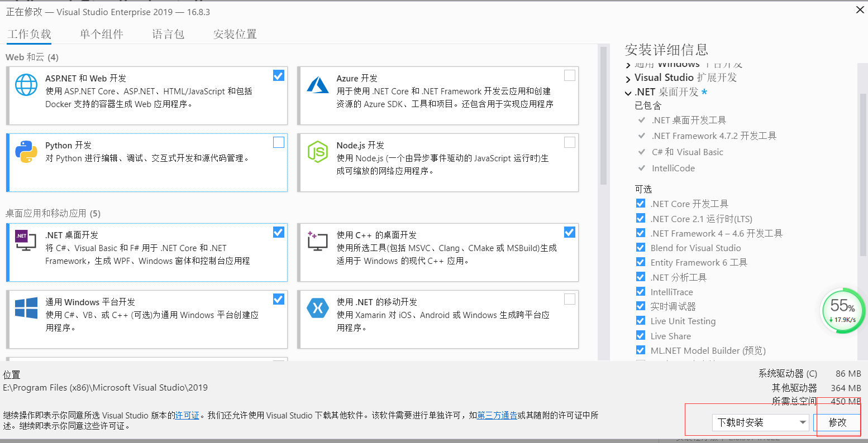This screenshot has width=868, height=443.
Task: Click the 安装详细信息 panel scrollbar
Action: 863,174
